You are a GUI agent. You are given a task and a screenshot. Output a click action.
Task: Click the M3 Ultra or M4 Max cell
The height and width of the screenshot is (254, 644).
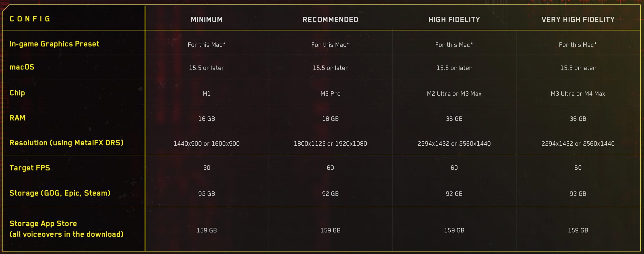click(x=578, y=94)
